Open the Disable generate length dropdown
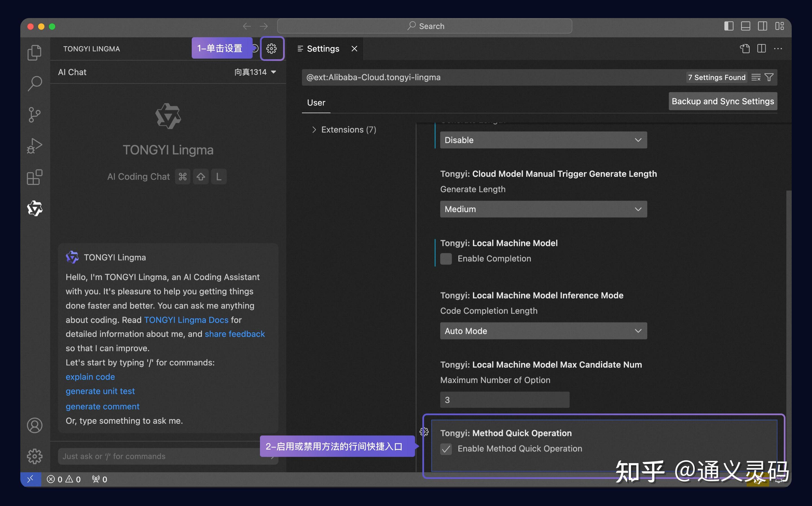The height and width of the screenshot is (506, 812). tap(544, 140)
